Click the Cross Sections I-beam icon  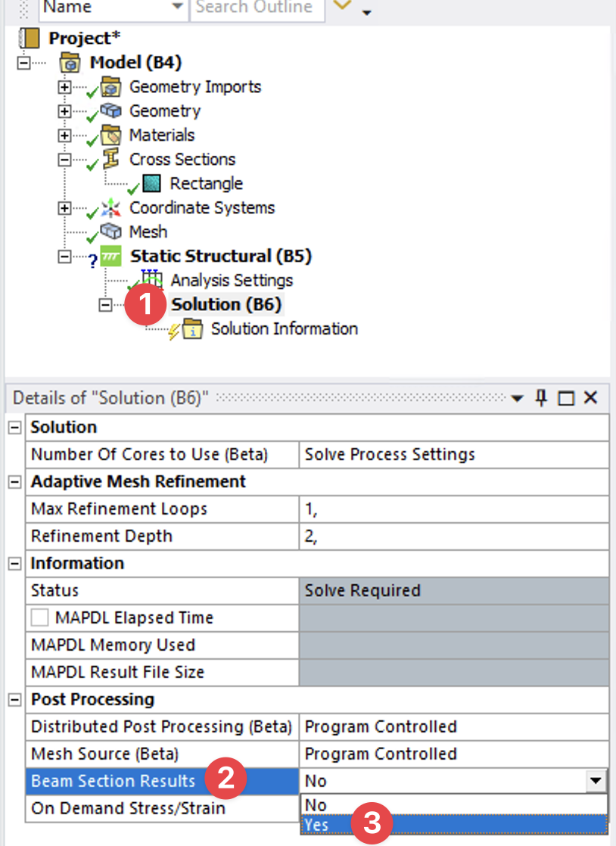click(x=112, y=160)
